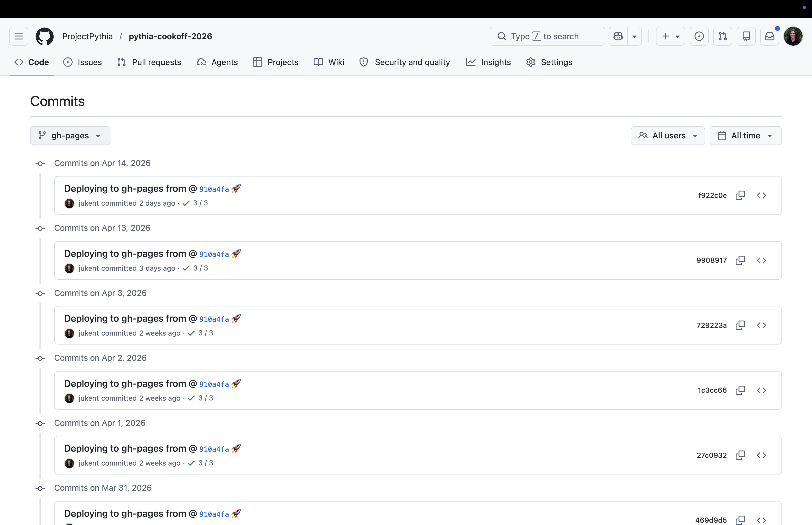812x525 pixels.
Task: Open the pull requests icon in header
Action: [x=723, y=36]
